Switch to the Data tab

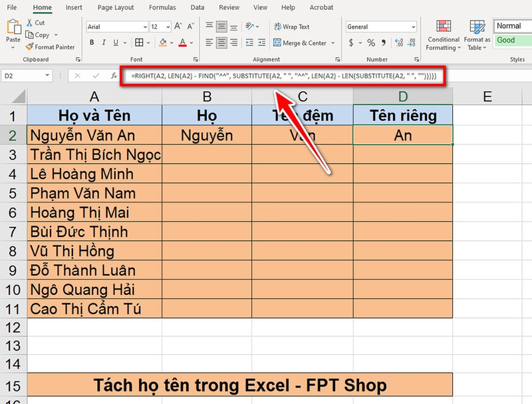point(197,7)
